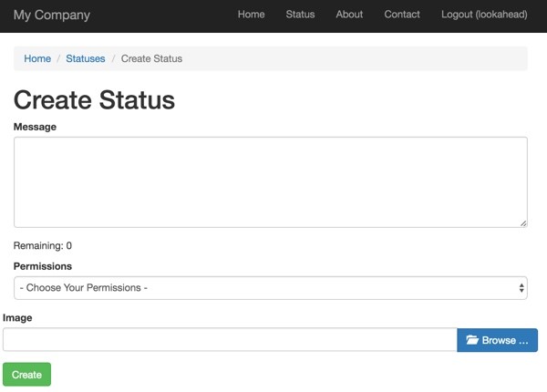Grab the Message textarea resize handle
The width and height of the screenshot is (547, 392).
[523, 223]
